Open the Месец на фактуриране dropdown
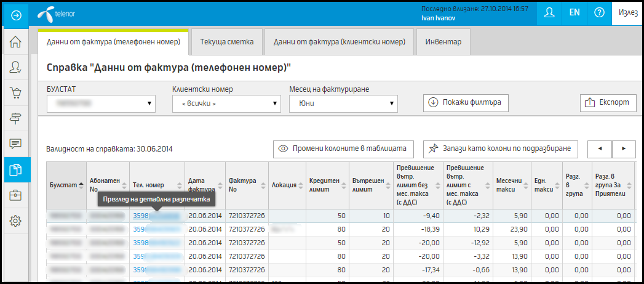 click(343, 103)
